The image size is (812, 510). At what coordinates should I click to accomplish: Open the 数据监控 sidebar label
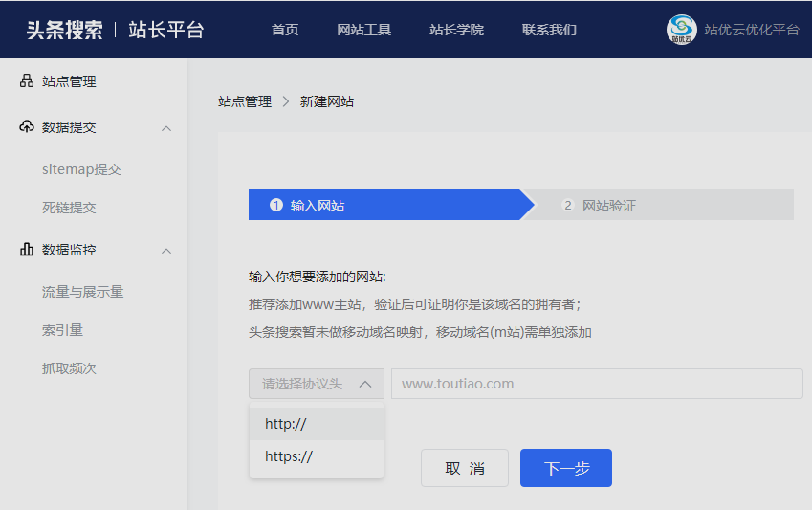[x=69, y=250]
